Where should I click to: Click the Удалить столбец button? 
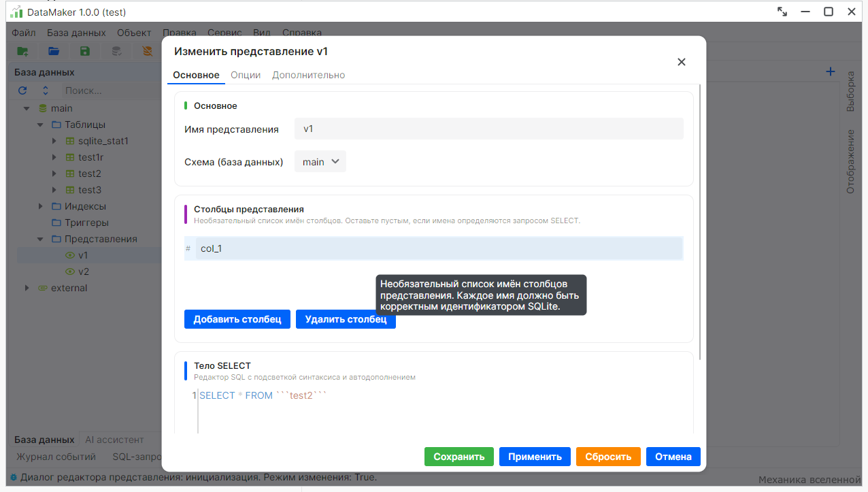pyautogui.click(x=346, y=319)
